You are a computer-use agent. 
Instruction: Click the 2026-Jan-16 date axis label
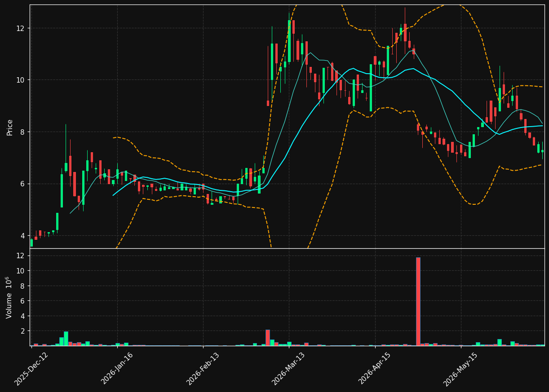tap(117, 369)
